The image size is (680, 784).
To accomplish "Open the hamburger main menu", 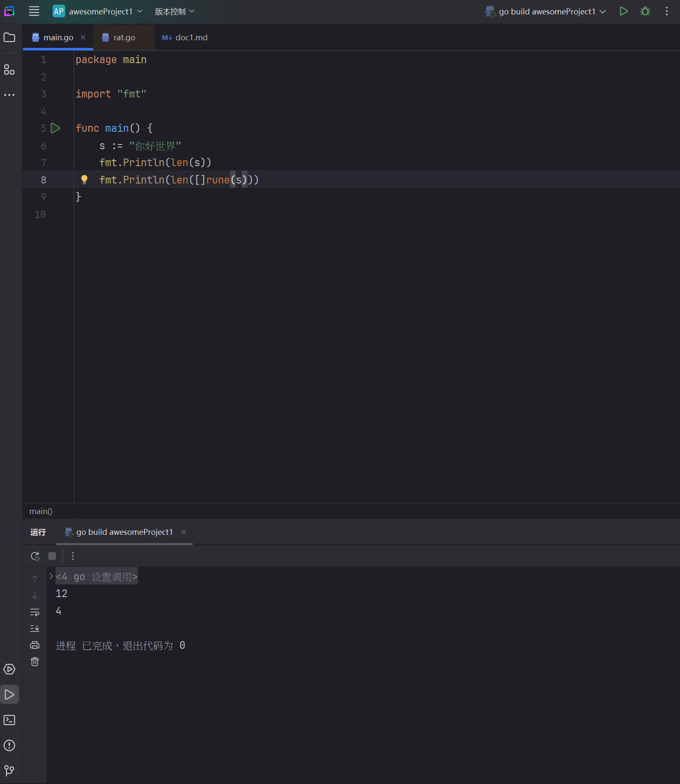I will (x=34, y=11).
